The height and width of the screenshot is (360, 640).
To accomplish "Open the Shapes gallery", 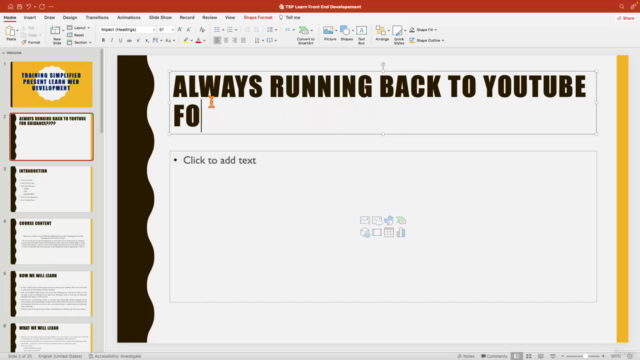I will pos(346,33).
